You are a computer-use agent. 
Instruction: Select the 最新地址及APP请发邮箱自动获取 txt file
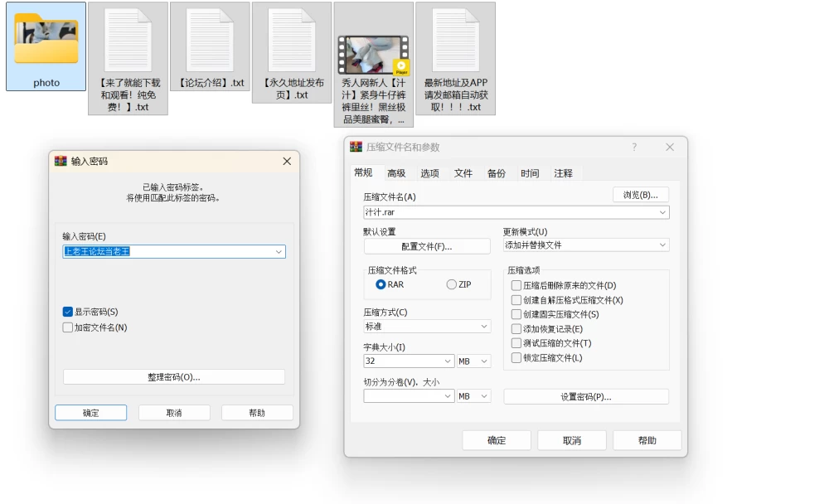(456, 58)
